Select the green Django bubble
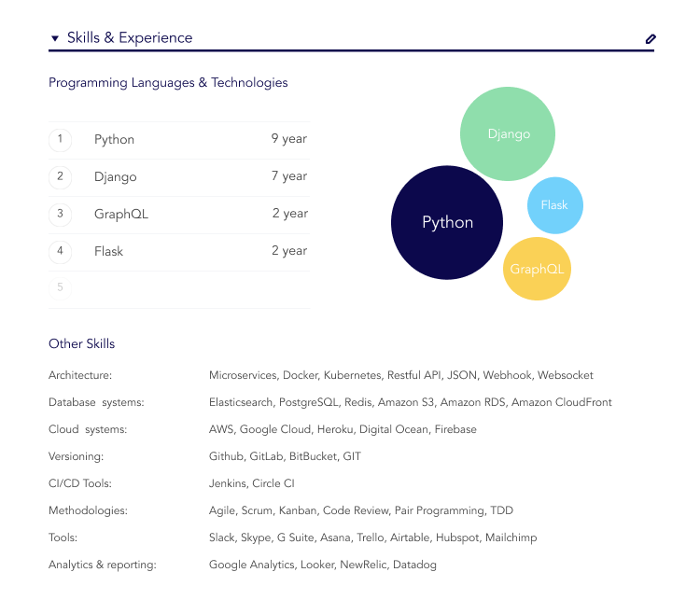700x600 pixels. (x=508, y=133)
